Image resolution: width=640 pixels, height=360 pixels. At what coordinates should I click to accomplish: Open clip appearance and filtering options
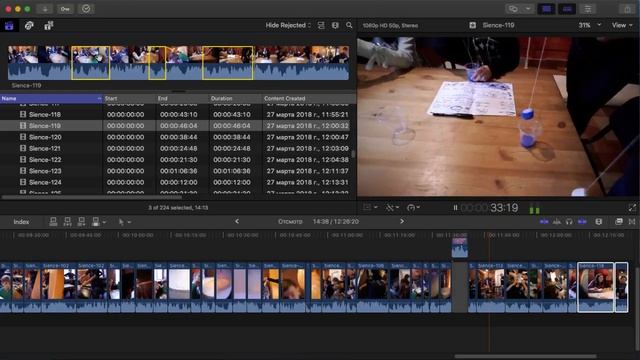[335, 25]
